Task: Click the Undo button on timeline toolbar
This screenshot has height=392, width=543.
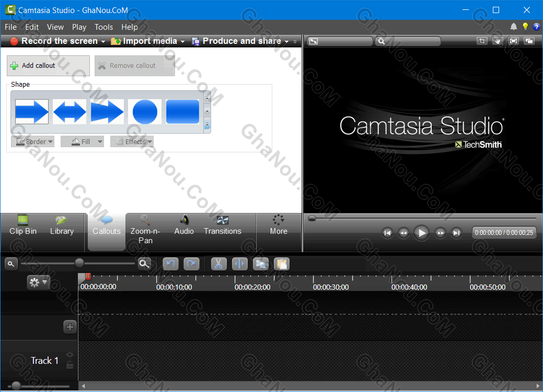Action: click(170, 264)
